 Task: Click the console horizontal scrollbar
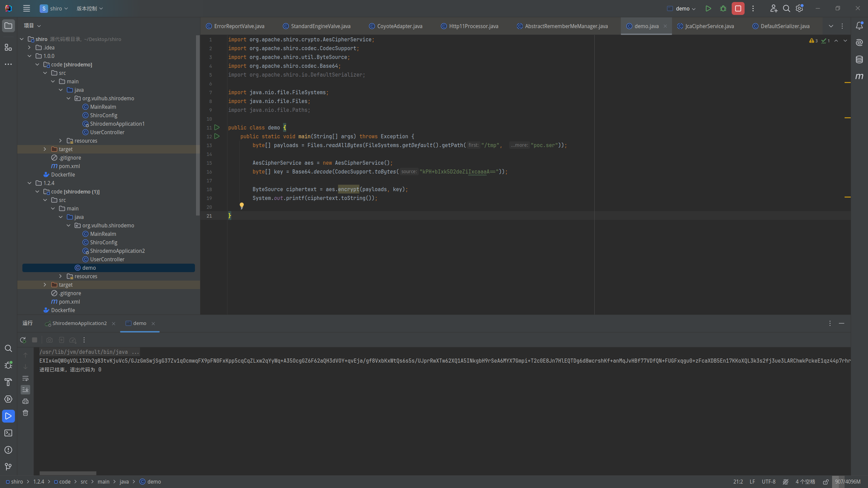point(68,473)
